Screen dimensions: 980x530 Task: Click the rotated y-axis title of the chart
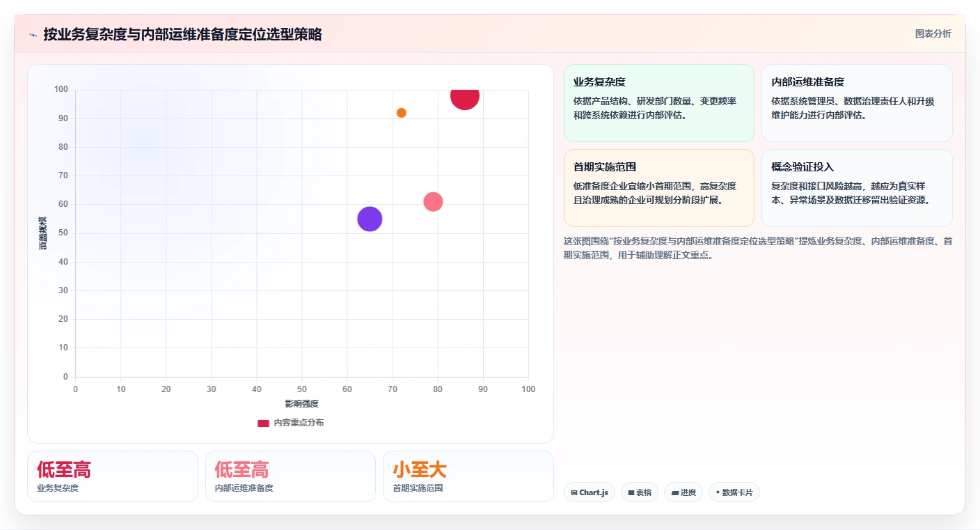point(43,233)
